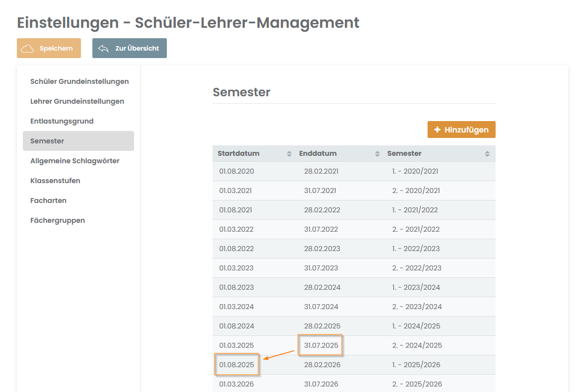Open Klassenstufen section
Image resolution: width=585 pixels, height=392 pixels.
pyautogui.click(x=55, y=181)
